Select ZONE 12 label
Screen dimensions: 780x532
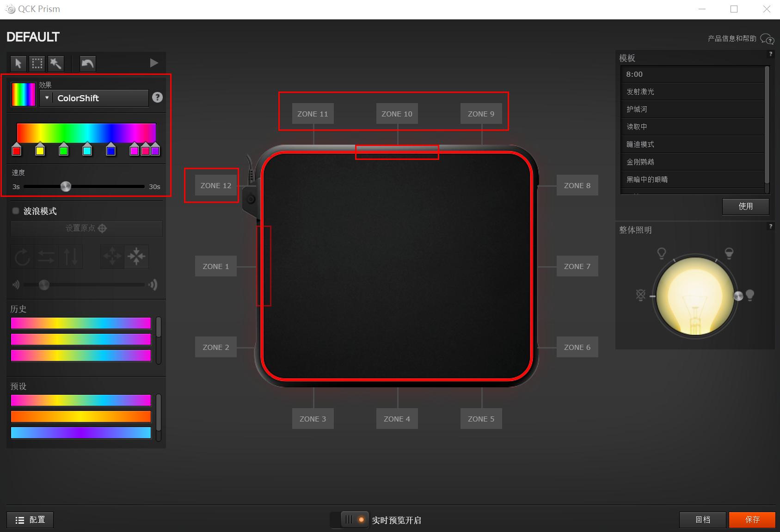tap(216, 185)
